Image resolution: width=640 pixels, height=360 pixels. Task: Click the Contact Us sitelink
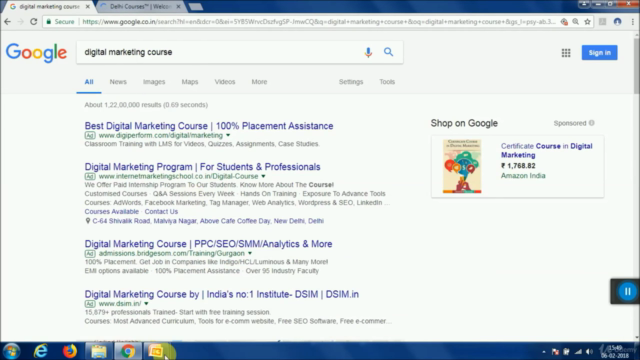click(x=161, y=211)
